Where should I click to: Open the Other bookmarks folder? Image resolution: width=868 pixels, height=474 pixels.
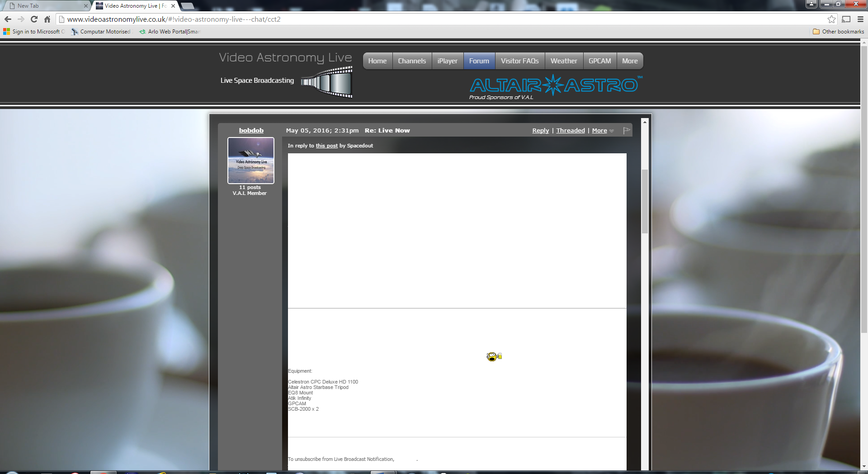click(838, 32)
